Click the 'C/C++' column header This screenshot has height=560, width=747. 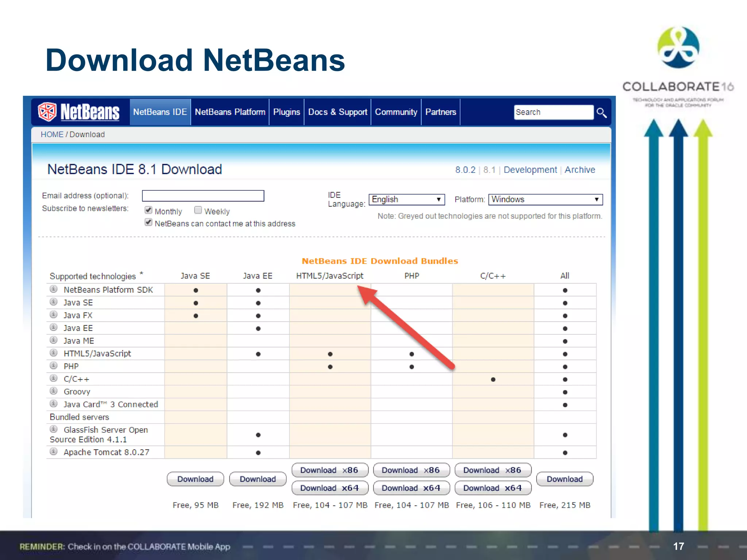tap(493, 276)
